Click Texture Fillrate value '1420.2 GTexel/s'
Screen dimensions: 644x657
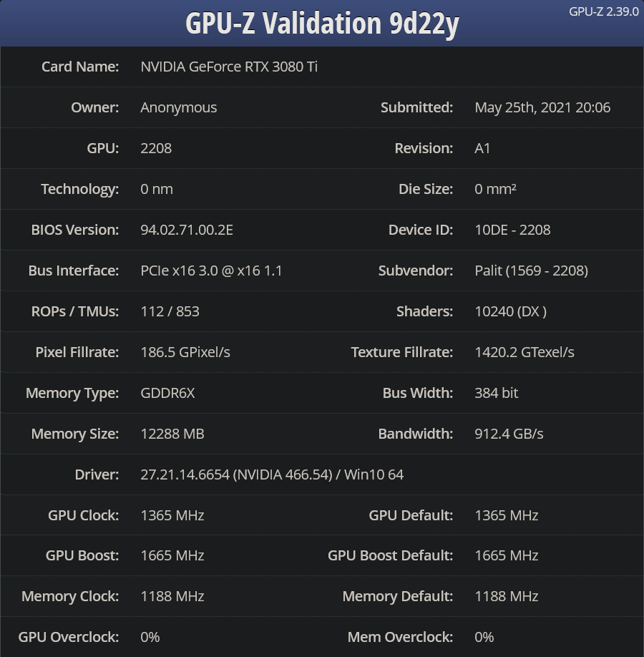coord(525,352)
